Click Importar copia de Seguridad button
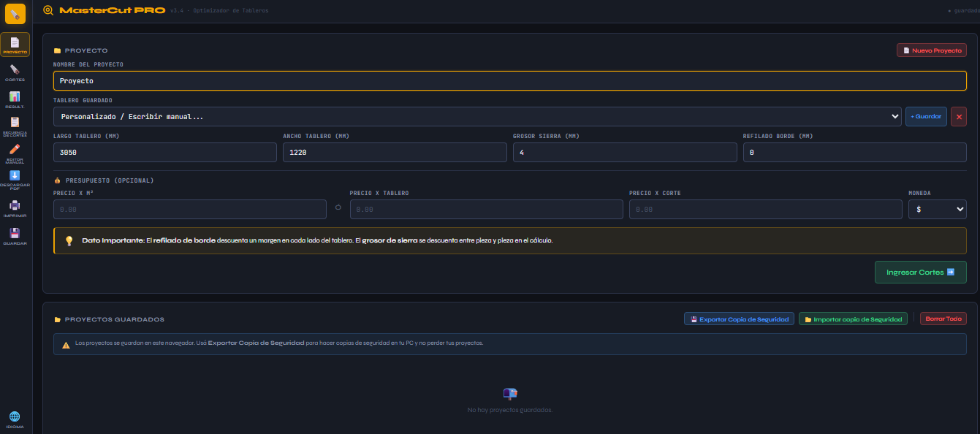 (x=853, y=319)
